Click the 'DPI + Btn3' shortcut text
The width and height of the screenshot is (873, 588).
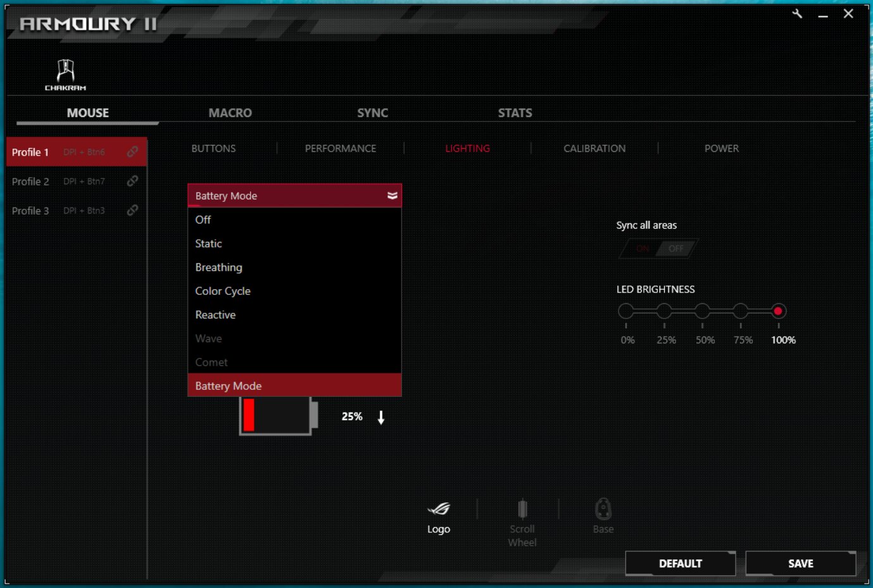84,210
